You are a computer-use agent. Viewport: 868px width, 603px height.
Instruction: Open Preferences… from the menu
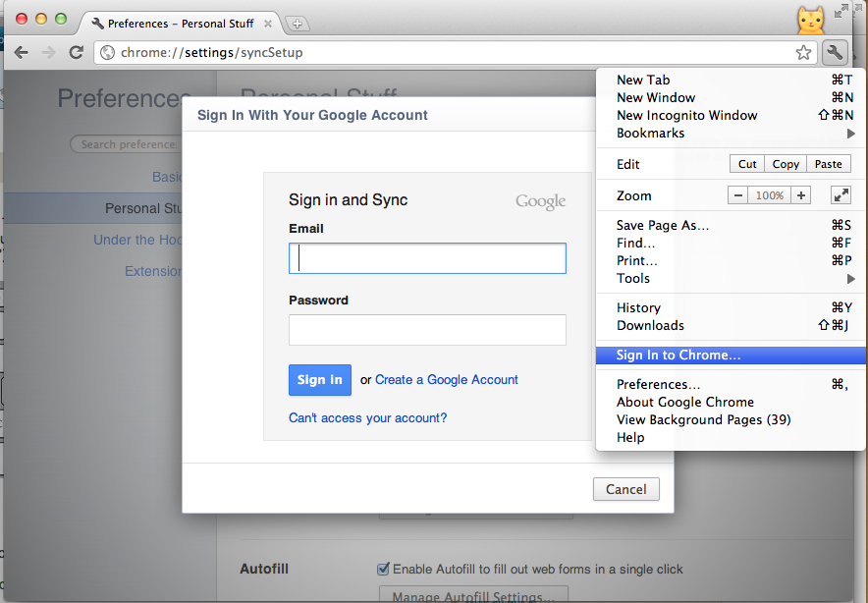[731, 384]
